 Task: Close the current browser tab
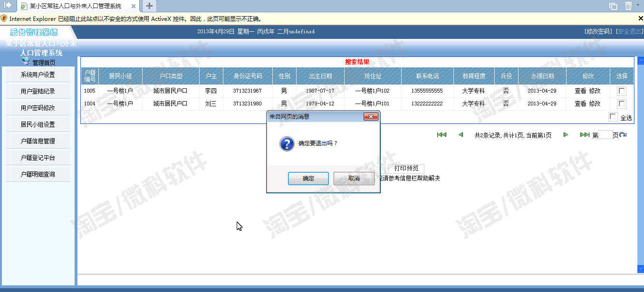pyautogui.click(x=133, y=6)
